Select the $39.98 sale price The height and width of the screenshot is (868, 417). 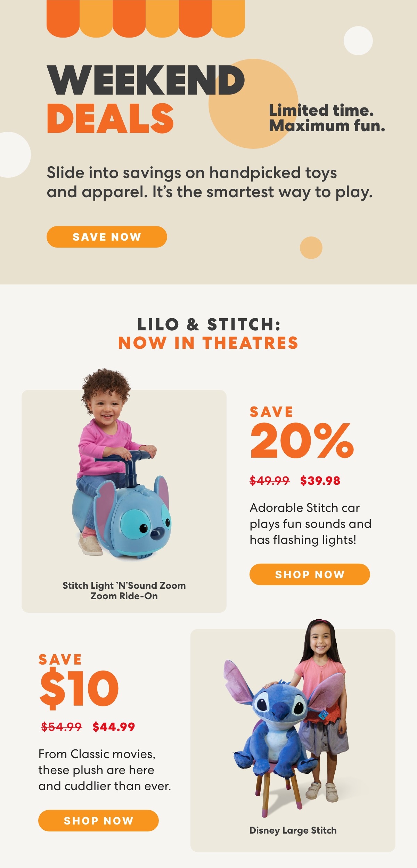(x=320, y=481)
